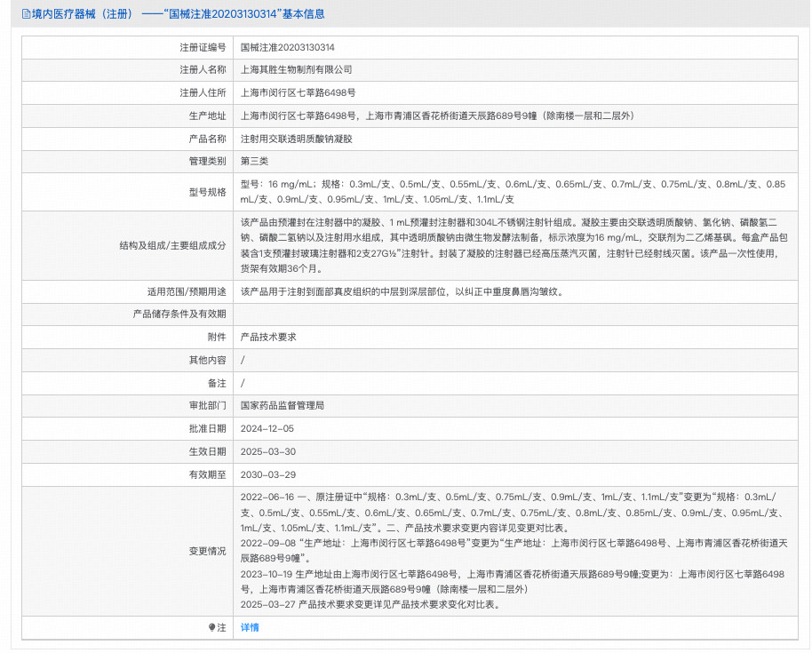The width and height of the screenshot is (812, 653).
Task: Click the 结构及组成/主要组成成分 row label
Action: (x=172, y=245)
